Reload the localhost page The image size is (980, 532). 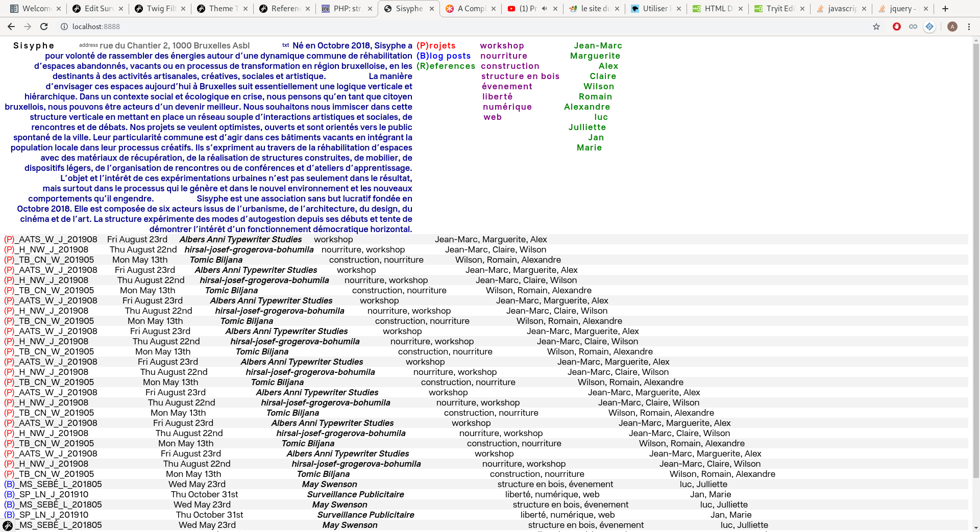pos(44,27)
